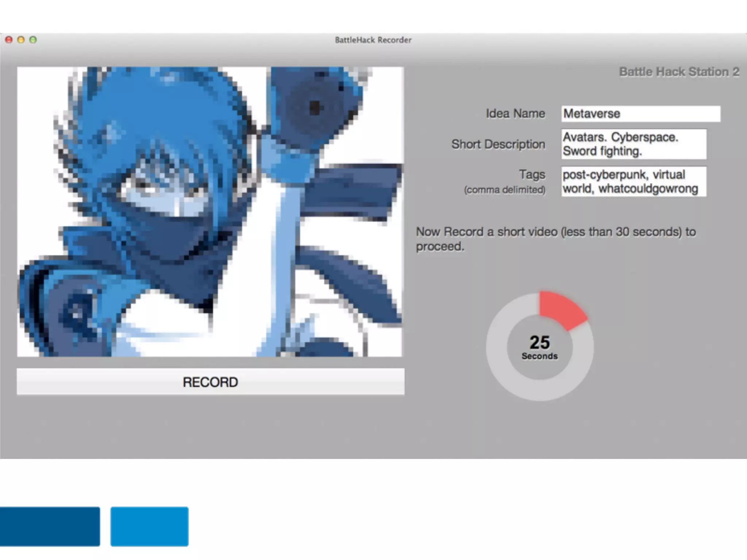Click into the Short Description text box
This screenshot has width=747, height=560.
pos(634,144)
